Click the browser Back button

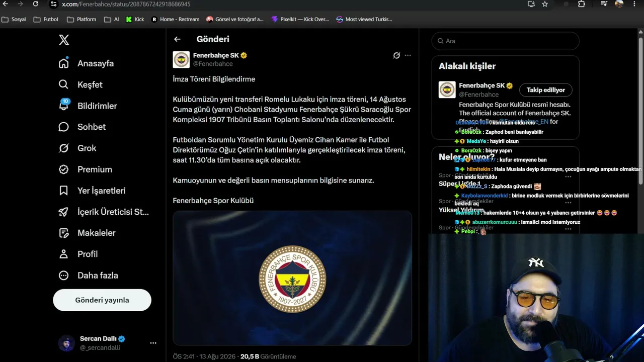(x=6, y=4)
